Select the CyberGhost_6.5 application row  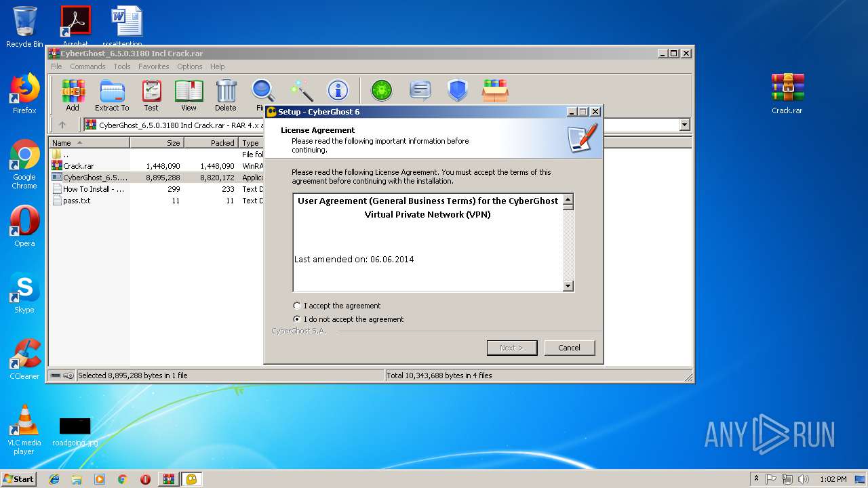click(156, 178)
